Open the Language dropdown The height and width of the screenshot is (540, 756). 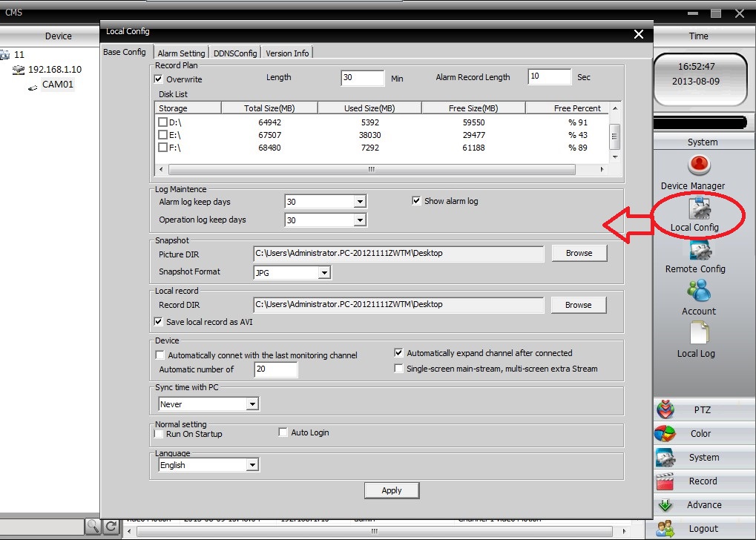click(x=252, y=465)
